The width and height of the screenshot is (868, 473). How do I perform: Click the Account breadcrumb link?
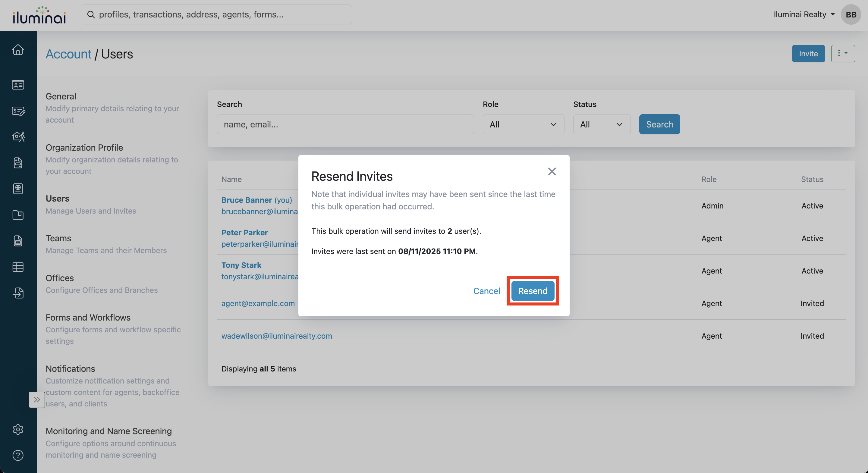coord(68,54)
